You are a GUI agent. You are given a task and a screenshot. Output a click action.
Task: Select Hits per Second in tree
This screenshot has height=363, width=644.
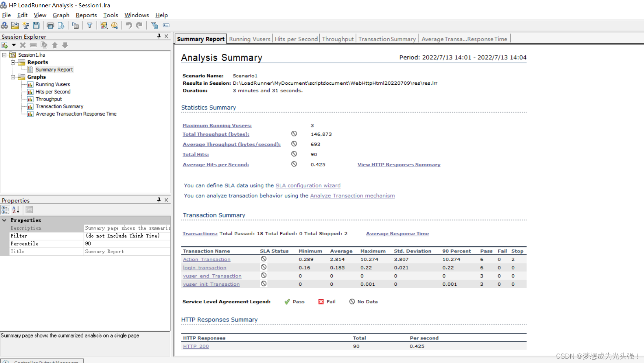pyautogui.click(x=53, y=92)
